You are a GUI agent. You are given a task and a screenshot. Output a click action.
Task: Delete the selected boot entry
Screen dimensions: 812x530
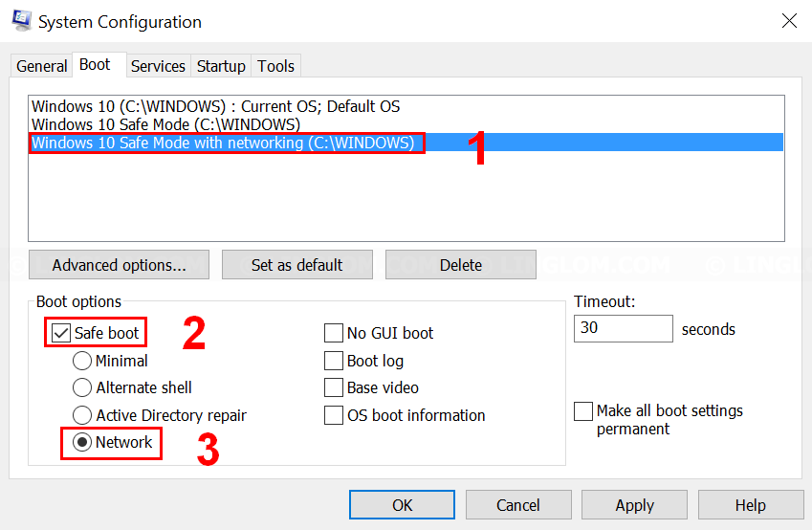(460, 265)
